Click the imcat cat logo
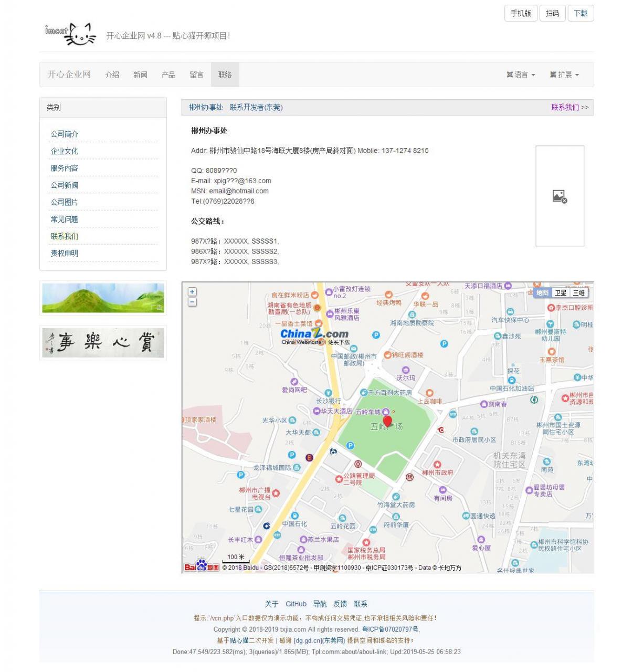Screen dimensions: 633x672 70,34
